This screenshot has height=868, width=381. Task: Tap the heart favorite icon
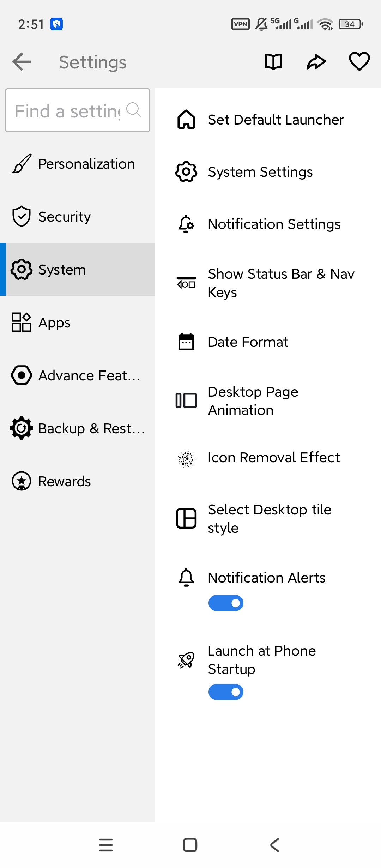click(359, 61)
